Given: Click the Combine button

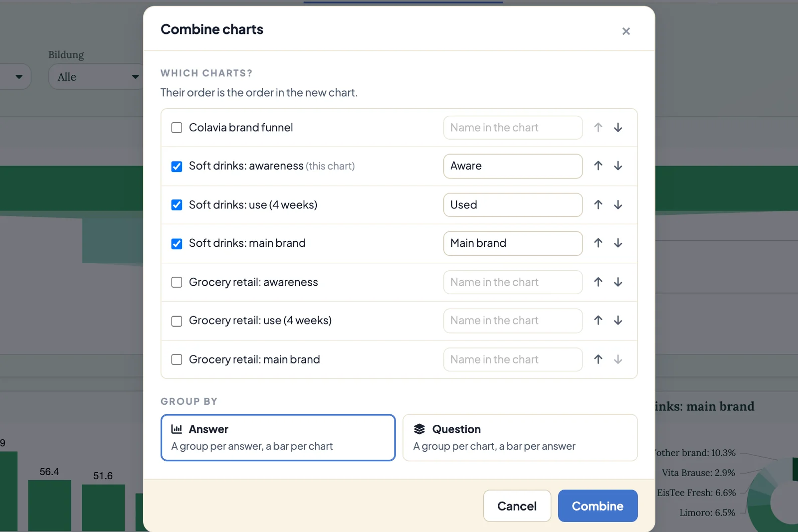Looking at the screenshot, I should click(x=598, y=506).
